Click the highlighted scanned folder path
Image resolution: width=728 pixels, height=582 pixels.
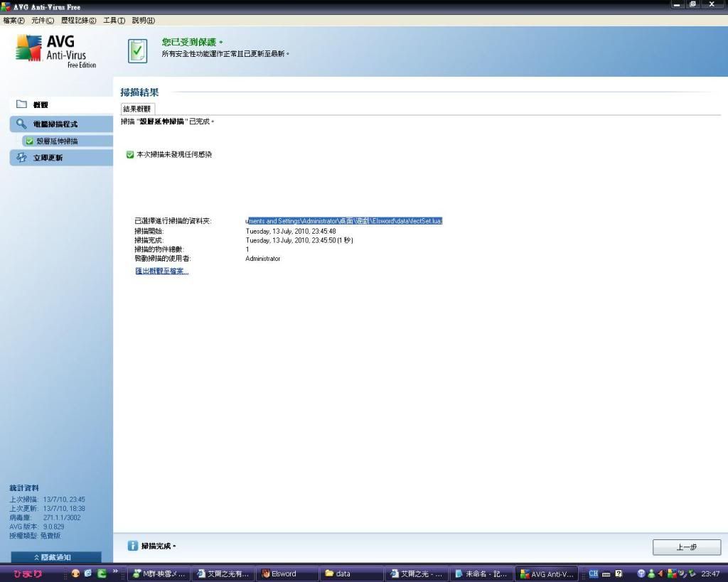coord(344,221)
